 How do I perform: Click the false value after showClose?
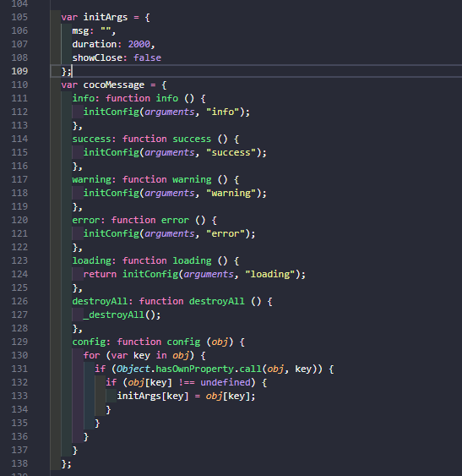(x=148, y=57)
